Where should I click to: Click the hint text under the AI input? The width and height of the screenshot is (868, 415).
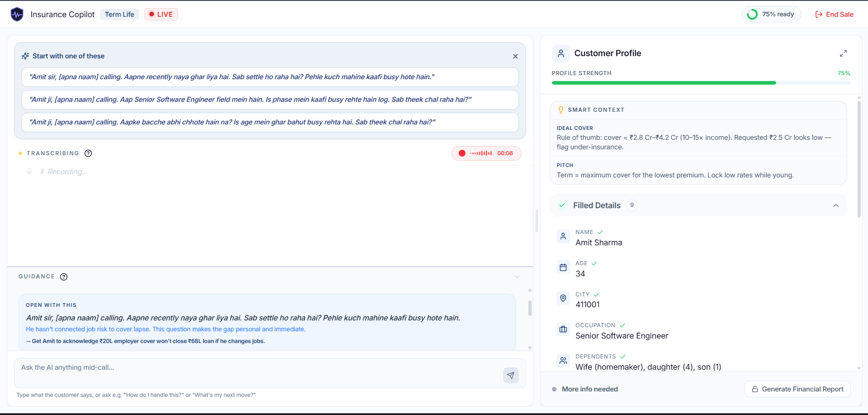(x=136, y=395)
